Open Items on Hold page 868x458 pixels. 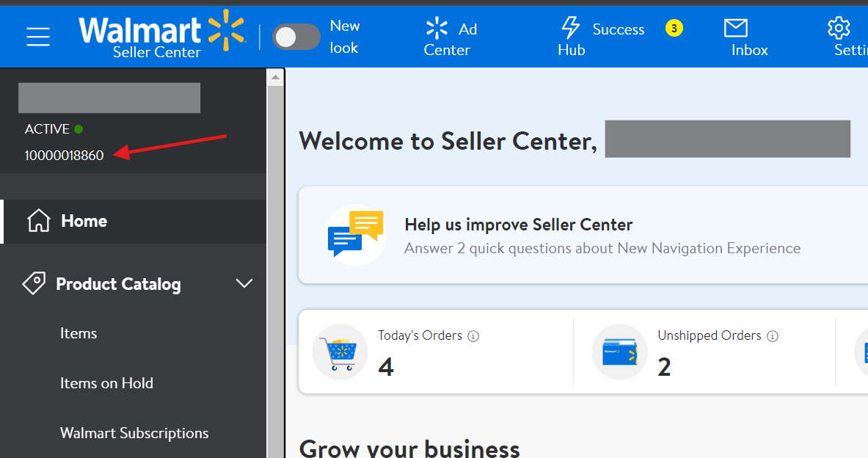click(106, 383)
